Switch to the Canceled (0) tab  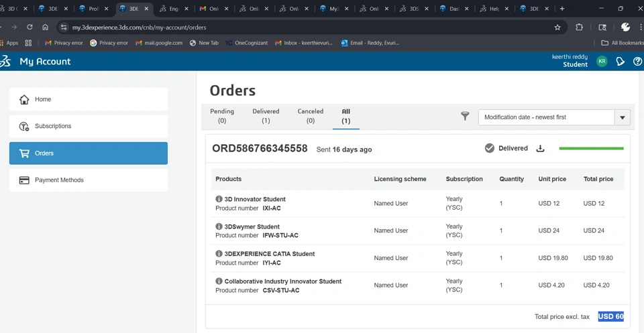click(x=311, y=116)
